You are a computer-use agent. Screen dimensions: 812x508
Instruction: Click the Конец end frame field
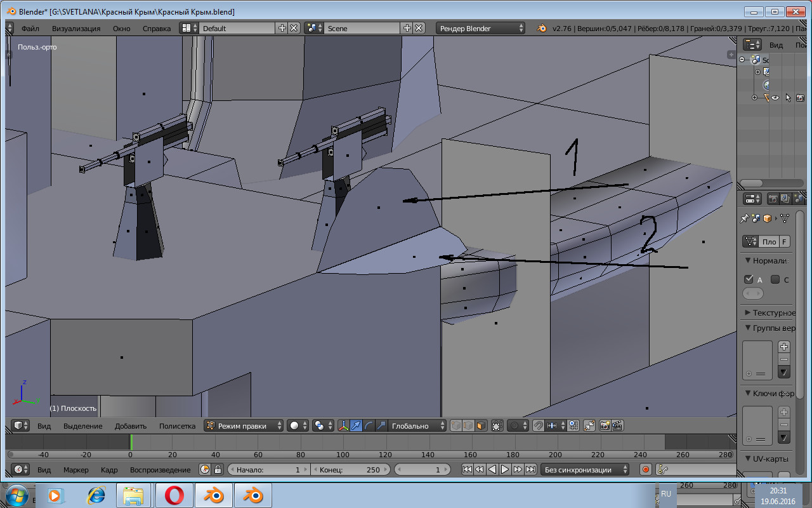(x=349, y=470)
